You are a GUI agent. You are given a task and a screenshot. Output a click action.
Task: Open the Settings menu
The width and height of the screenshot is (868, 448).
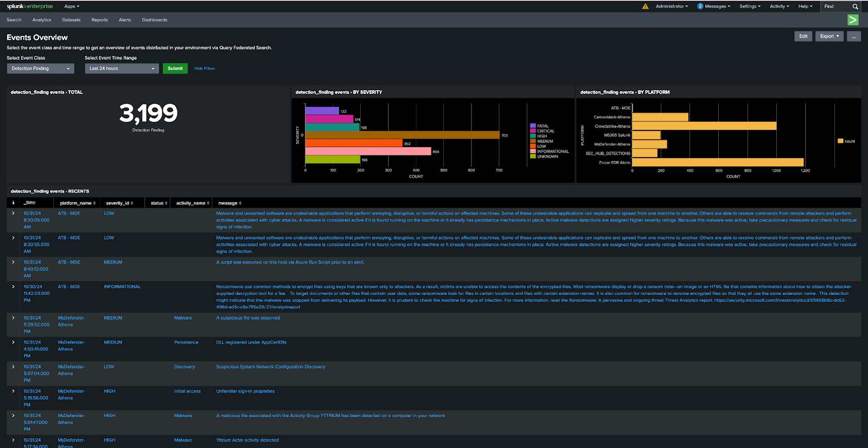pyautogui.click(x=750, y=7)
